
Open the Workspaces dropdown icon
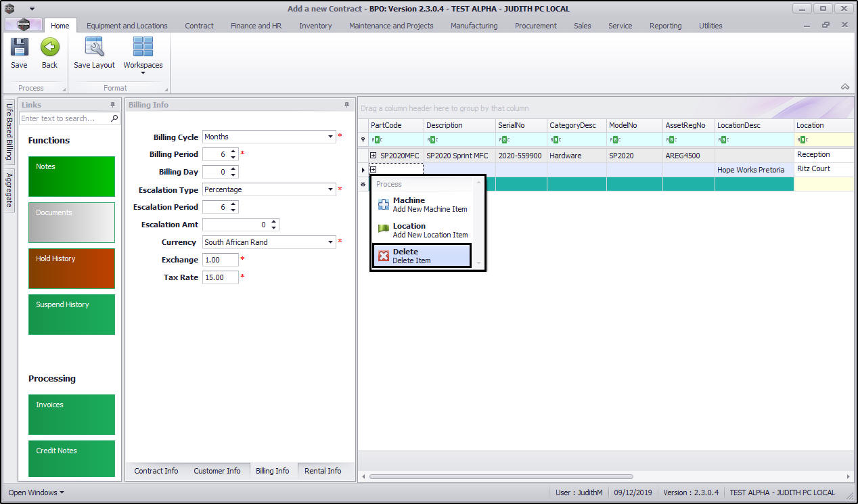point(143,47)
